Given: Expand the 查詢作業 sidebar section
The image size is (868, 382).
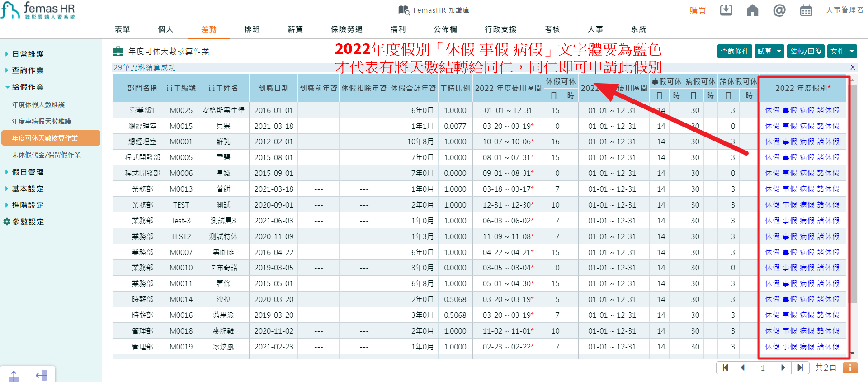Looking at the screenshot, I should point(28,70).
